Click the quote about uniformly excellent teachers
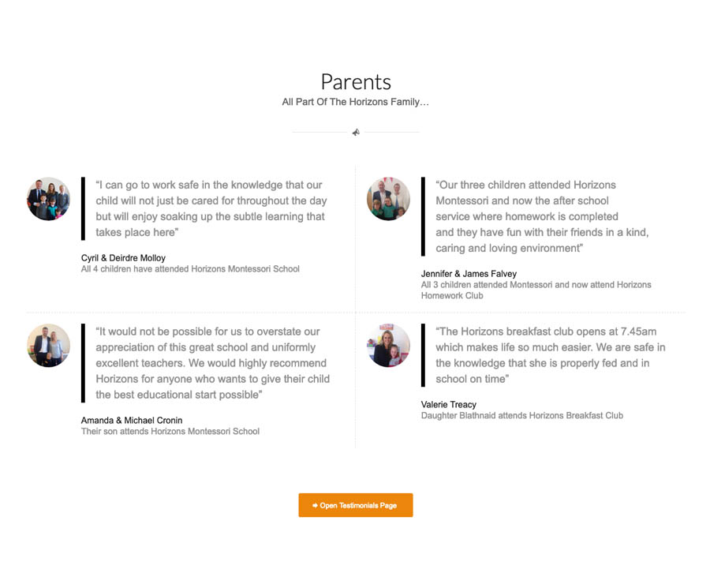710x588 pixels. (x=212, y=363)
